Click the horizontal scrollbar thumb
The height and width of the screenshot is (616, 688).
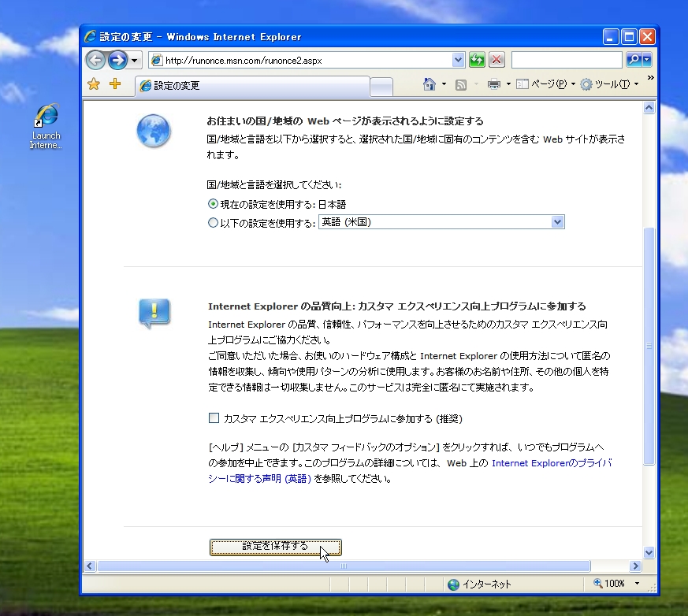344,566
